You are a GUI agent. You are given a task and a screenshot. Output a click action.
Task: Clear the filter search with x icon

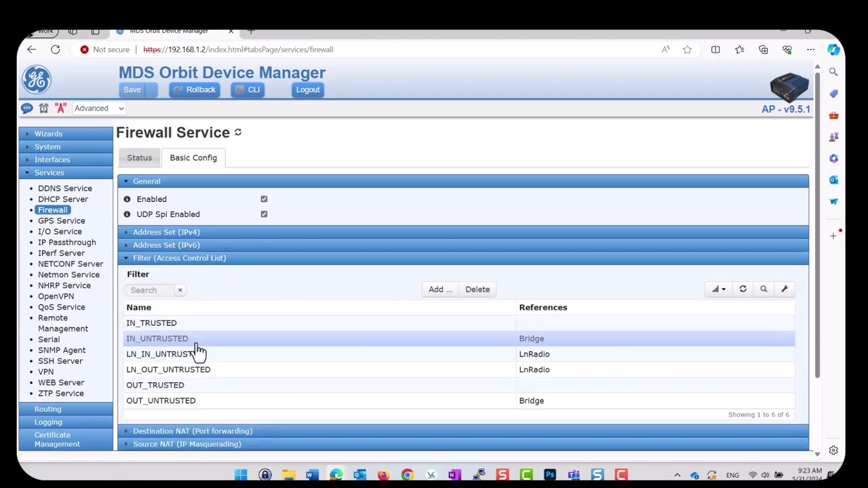pos(180,290)
